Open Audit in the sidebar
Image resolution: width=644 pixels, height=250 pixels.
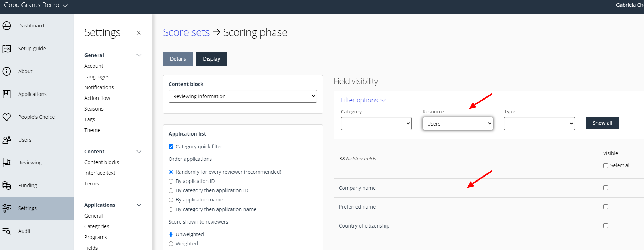click(24, 231)
